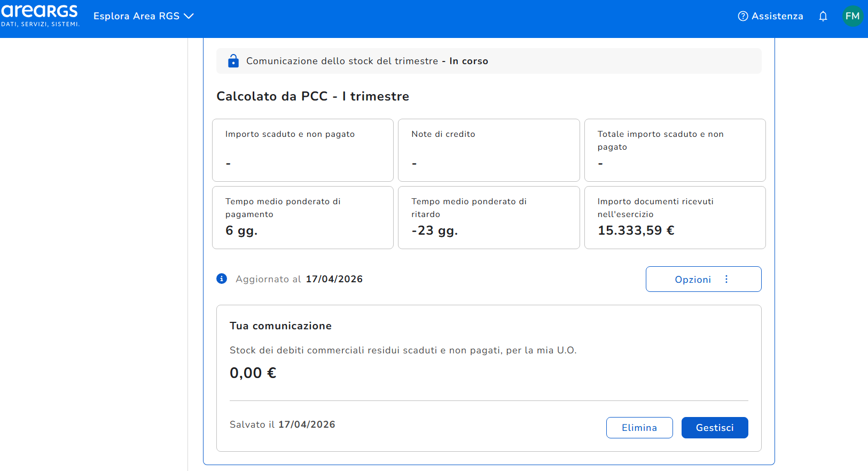Select the Note di credito card

tap(489, 150)
